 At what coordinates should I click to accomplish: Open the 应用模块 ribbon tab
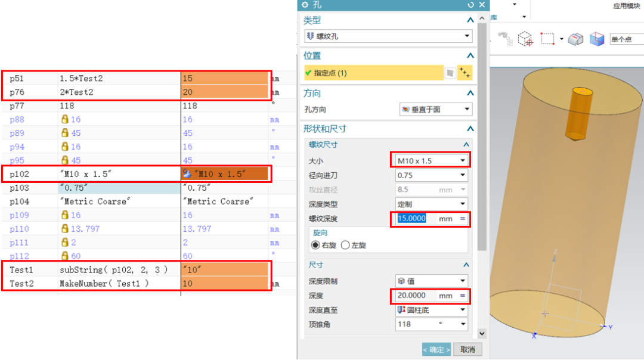[626, 6]
